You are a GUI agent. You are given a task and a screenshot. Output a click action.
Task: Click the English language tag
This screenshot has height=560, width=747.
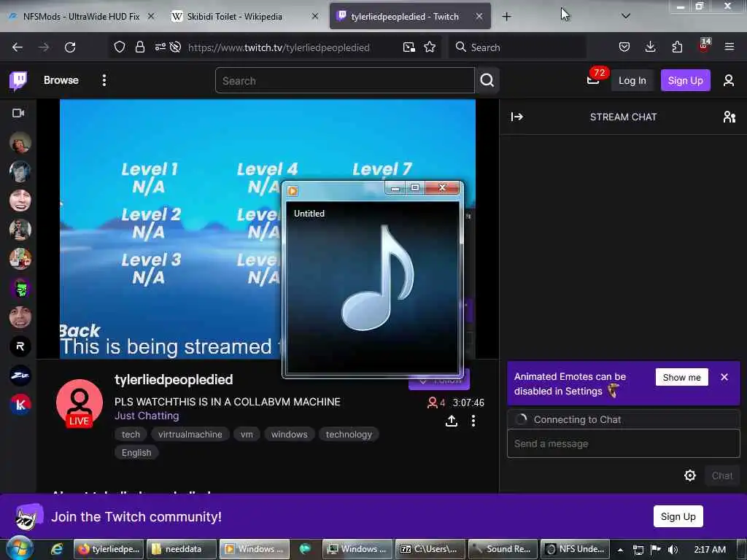(136, 453)
